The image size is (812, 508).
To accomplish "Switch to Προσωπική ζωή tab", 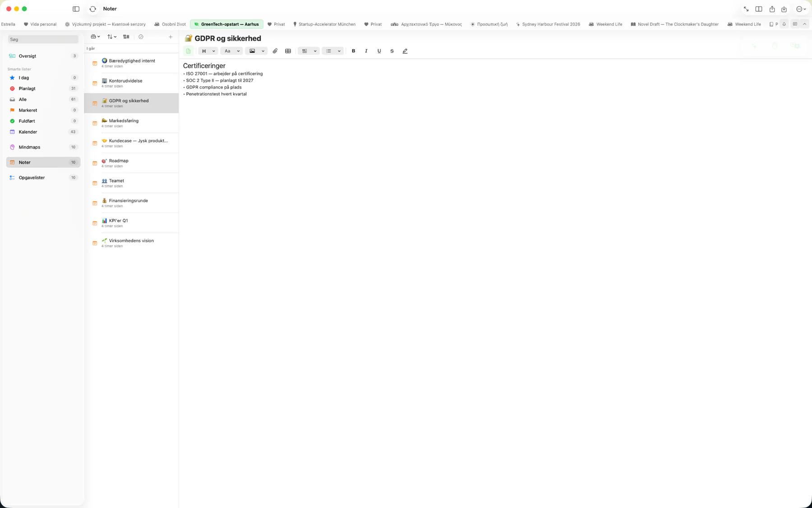I will pos(489,24).
